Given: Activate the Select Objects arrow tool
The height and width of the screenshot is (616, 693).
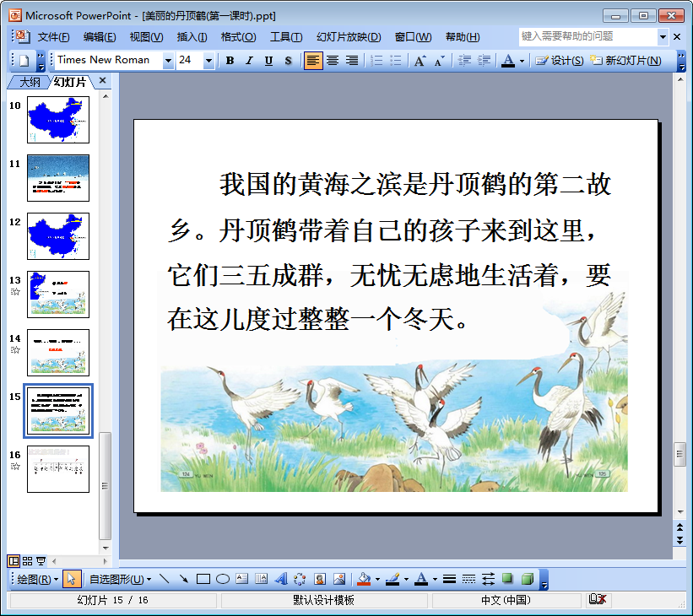Looking at the screenshot, I should [72, 579].
